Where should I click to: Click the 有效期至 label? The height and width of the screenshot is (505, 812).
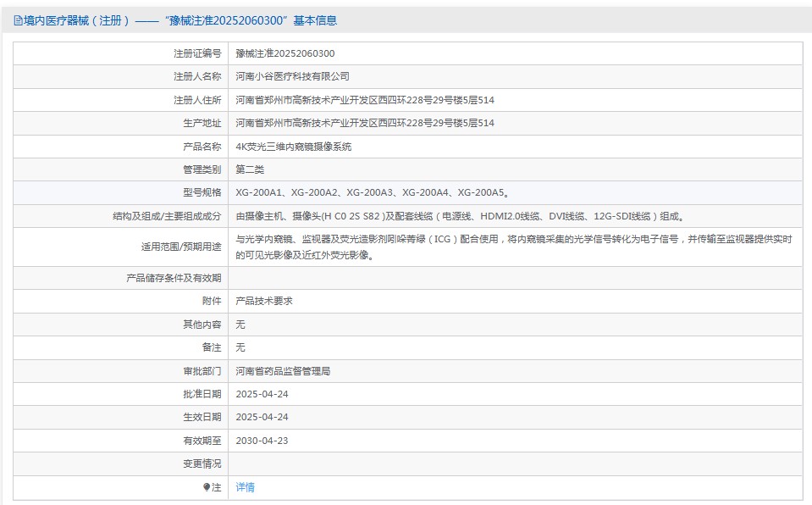click(x=202, y=441)
